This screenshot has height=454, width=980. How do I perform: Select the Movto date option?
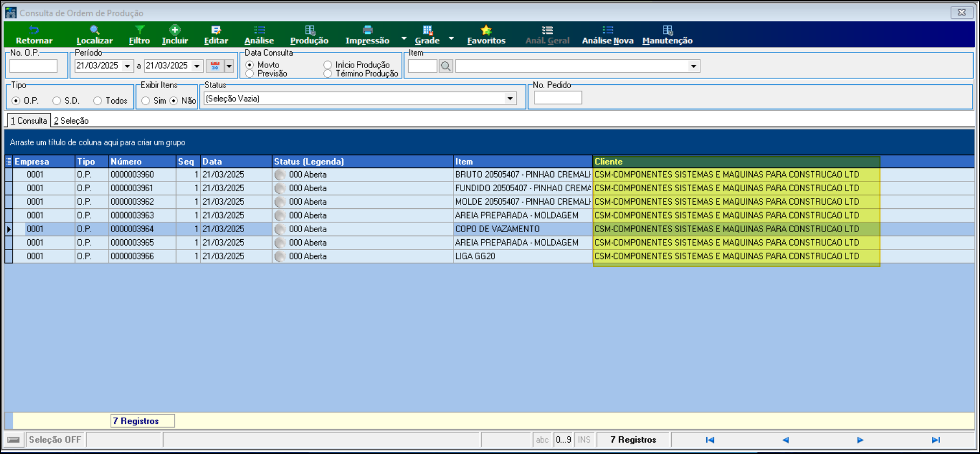pos(249,65)
